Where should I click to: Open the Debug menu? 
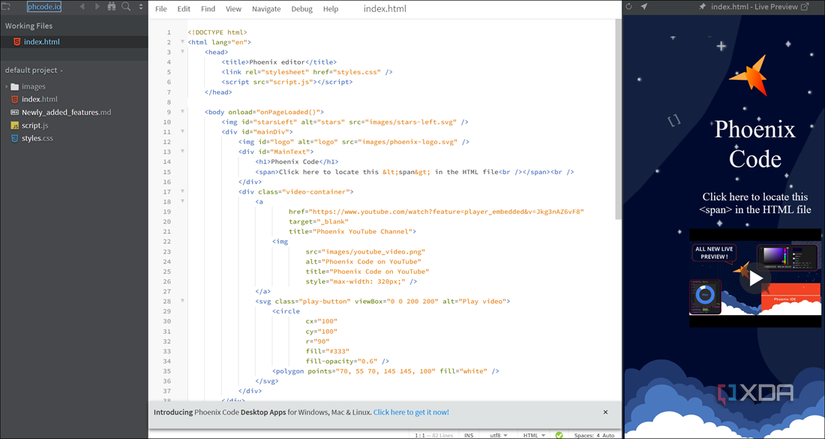[301, 9]
